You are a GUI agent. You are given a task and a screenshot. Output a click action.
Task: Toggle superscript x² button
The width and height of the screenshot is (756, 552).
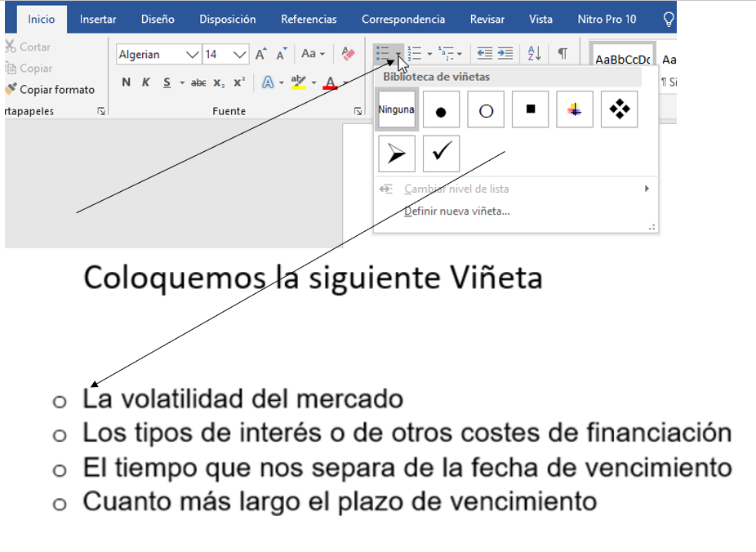click(239, 82)
